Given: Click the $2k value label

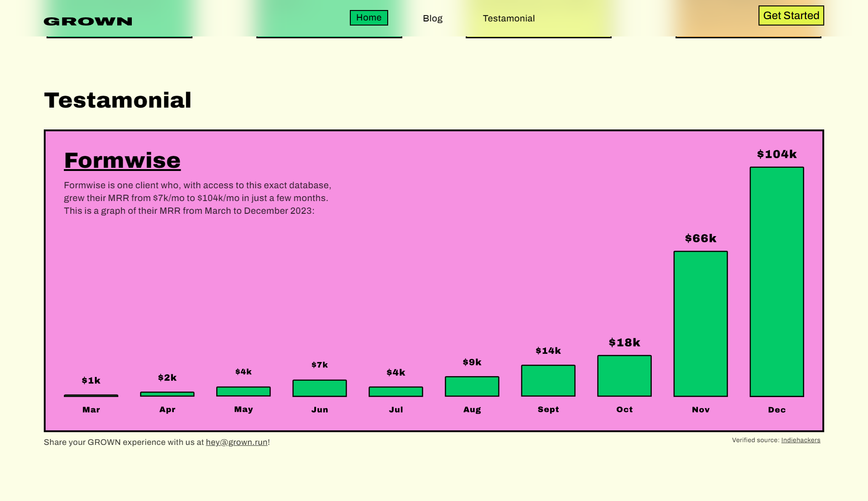Looking at the screenshot, I should tap(167, 377).
